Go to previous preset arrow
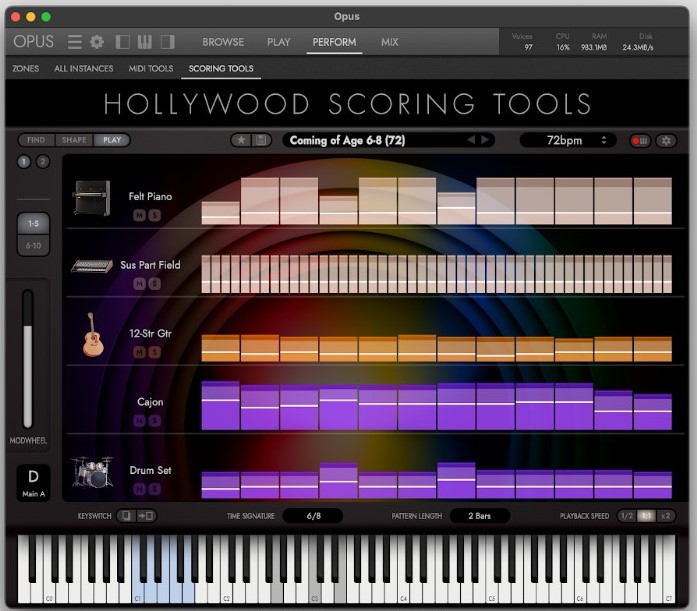Screen dimensions: 697x611 pos(471,140)
